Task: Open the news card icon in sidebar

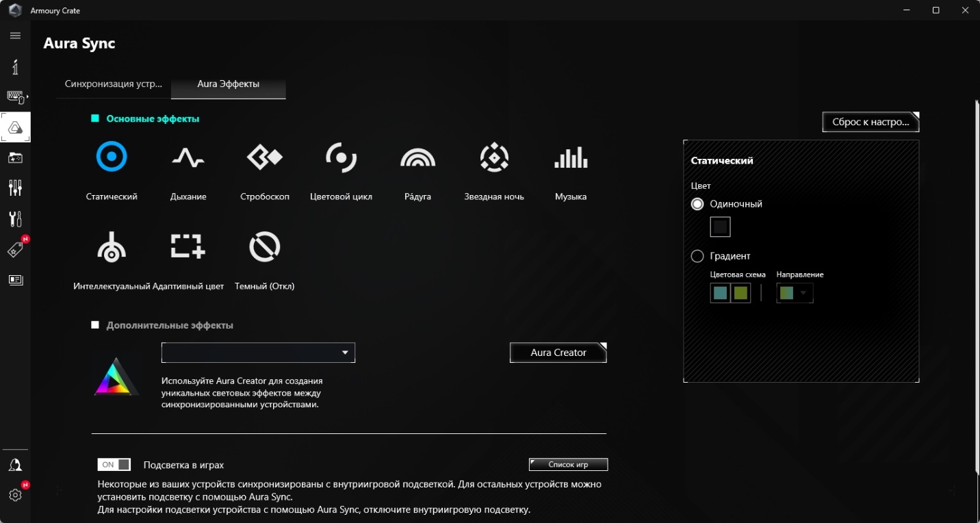Action: pos(15,280)
